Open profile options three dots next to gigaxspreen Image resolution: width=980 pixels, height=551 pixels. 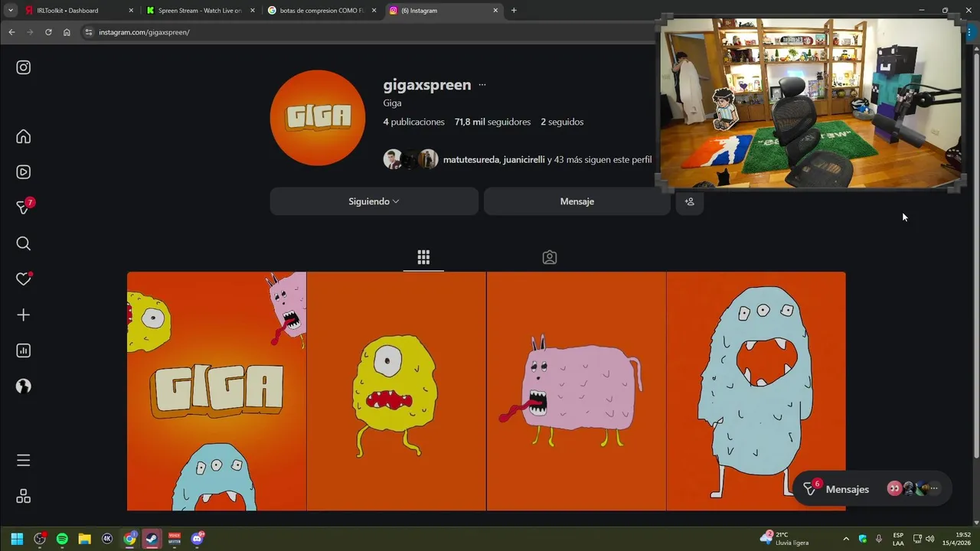(482, 85)
